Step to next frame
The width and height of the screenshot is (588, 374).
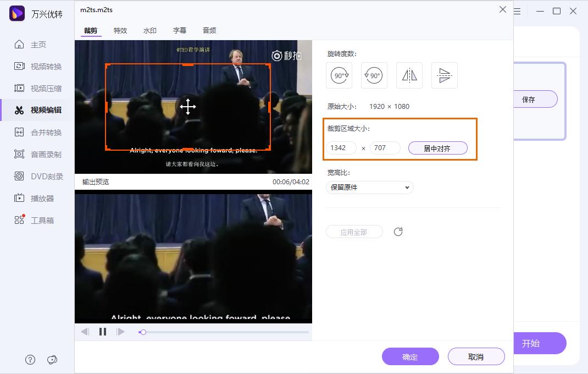(x=120, y=332)
